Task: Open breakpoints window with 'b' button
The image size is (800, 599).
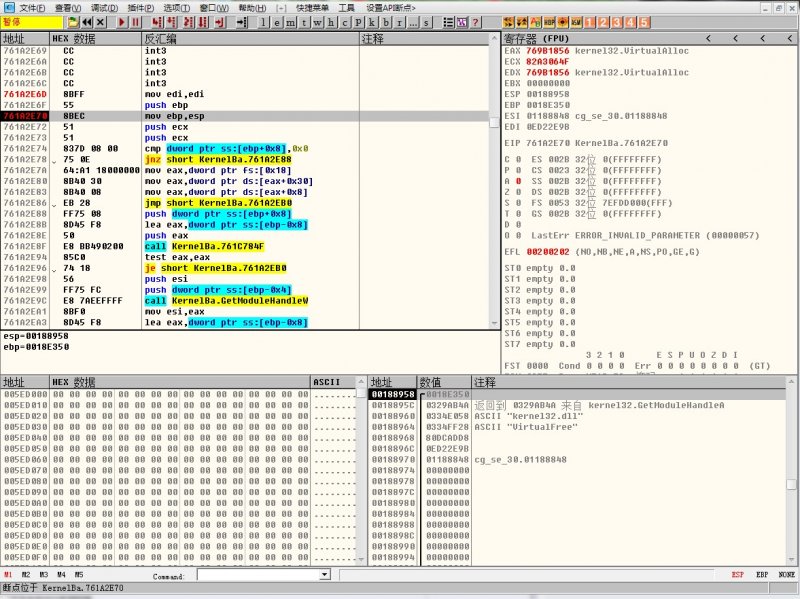Action: (385, 22)
